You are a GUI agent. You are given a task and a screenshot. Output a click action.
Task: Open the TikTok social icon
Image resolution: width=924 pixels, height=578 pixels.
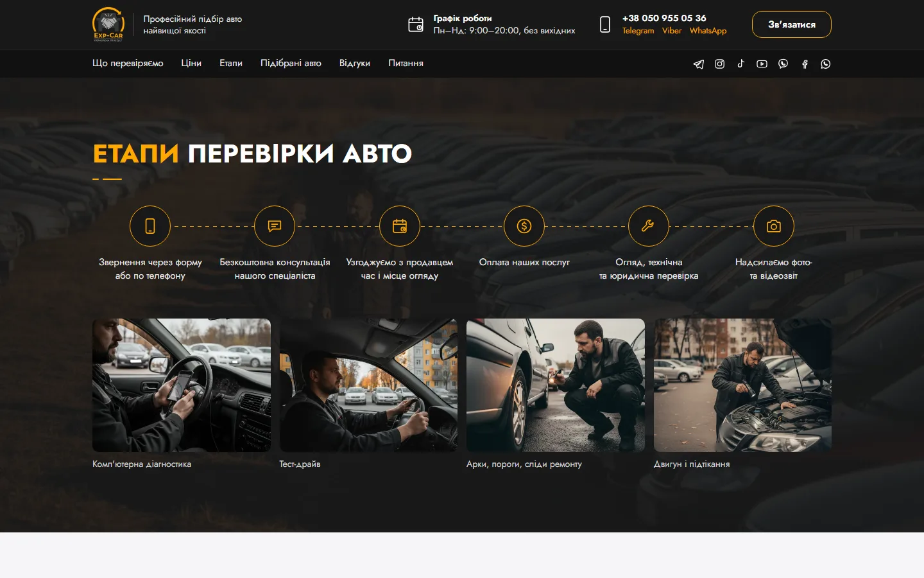pos(740,64)
